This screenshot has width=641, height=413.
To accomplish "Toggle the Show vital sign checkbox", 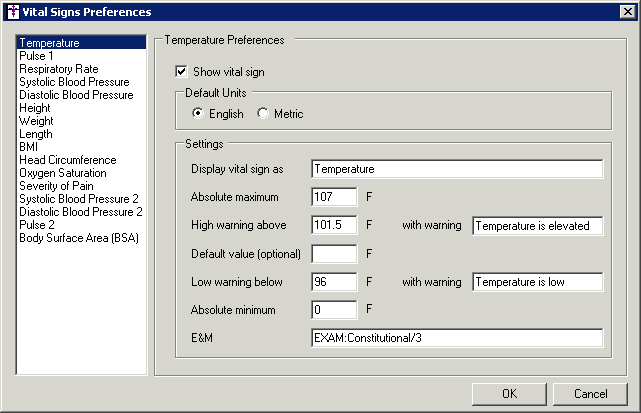I will pos(181,71).
